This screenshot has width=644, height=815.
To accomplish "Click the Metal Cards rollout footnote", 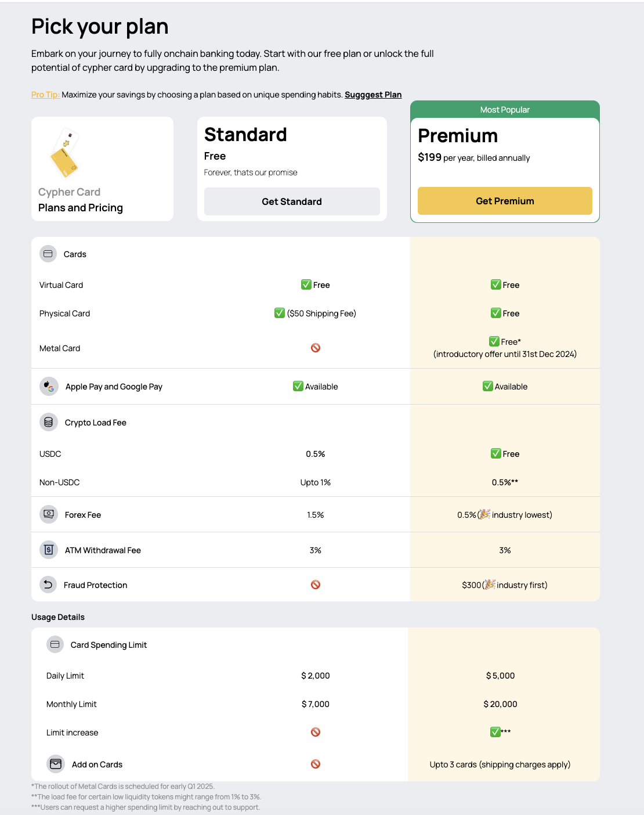I will (x=123, y=787).
